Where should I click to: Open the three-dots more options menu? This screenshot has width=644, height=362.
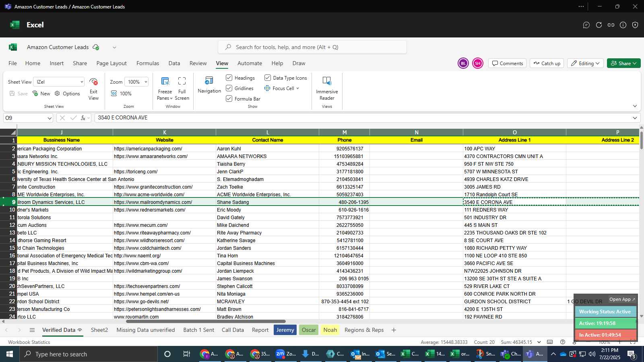click(581, 6)
